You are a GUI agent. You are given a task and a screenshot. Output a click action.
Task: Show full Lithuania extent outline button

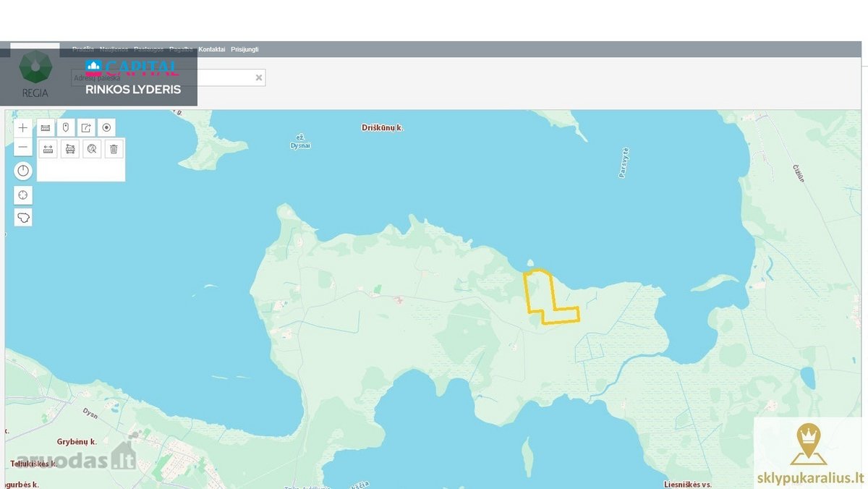point(23,218)
